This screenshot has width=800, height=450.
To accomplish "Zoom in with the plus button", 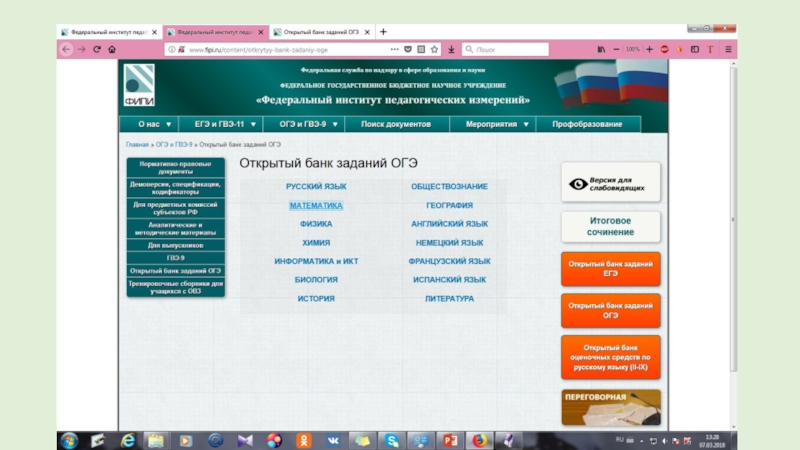I will tap(649, 49).
